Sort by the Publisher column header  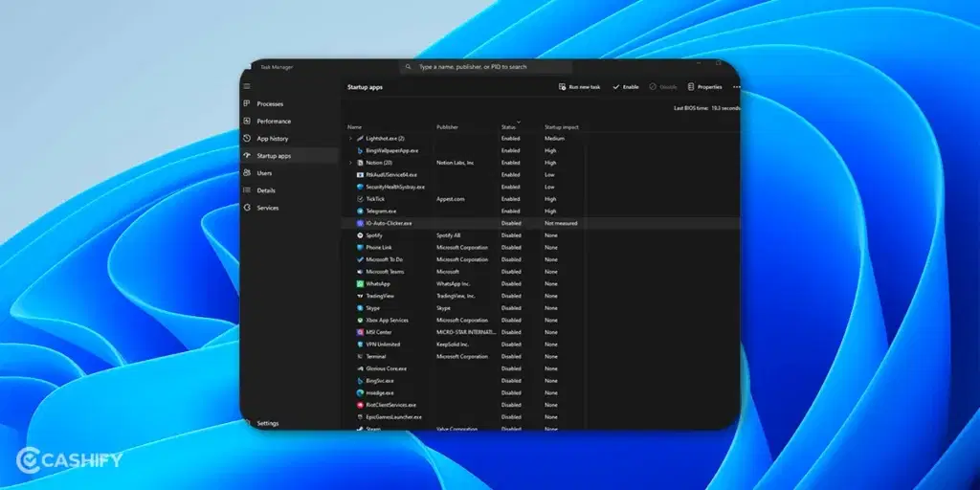point(448,127)
